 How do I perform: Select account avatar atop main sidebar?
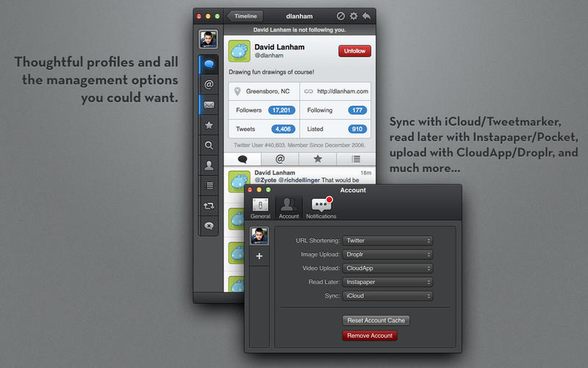click(208, 40)
